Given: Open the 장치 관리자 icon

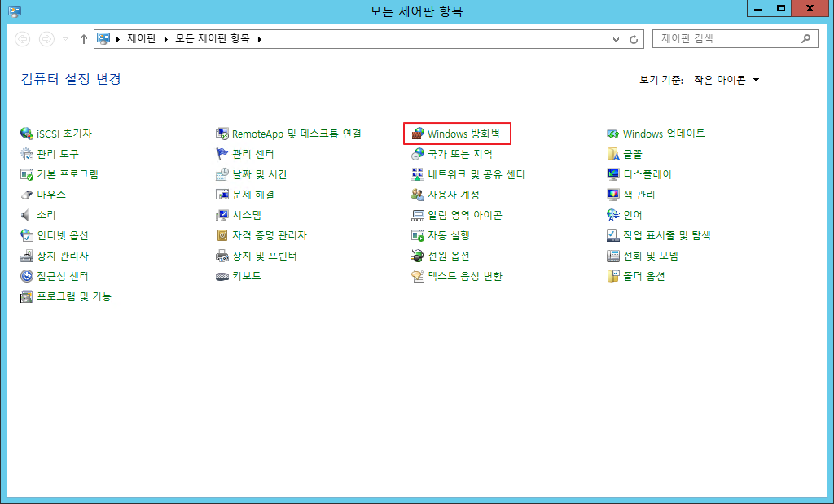Looking at the screenshot, I should 27,256.
